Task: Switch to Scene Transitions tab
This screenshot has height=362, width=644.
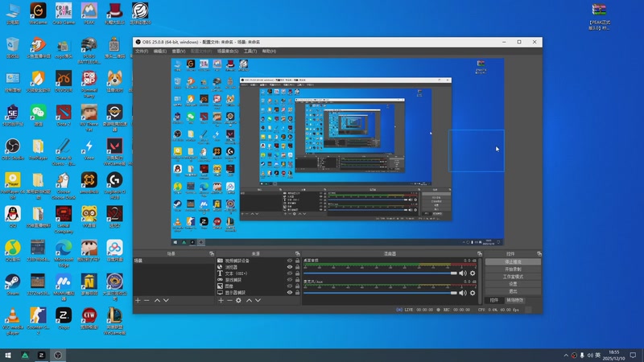Action: coord(514,300)
